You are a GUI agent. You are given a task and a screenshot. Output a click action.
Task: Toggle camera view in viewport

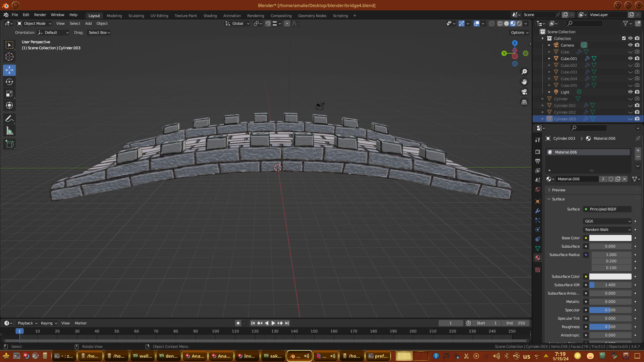coord(524,92)
